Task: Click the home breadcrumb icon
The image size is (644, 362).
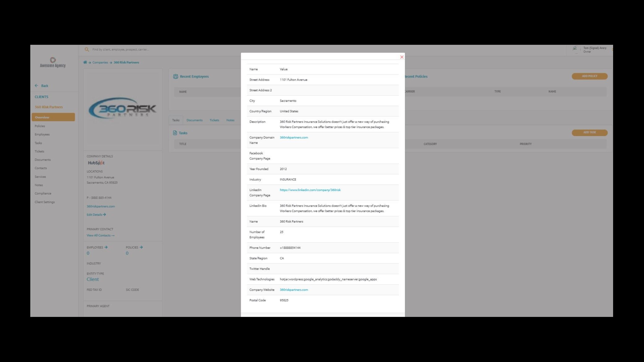Action: point(85,62)
